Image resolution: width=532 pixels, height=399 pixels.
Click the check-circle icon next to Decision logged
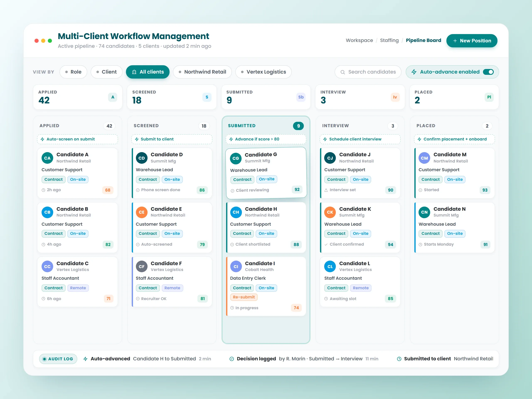[232, 359]
